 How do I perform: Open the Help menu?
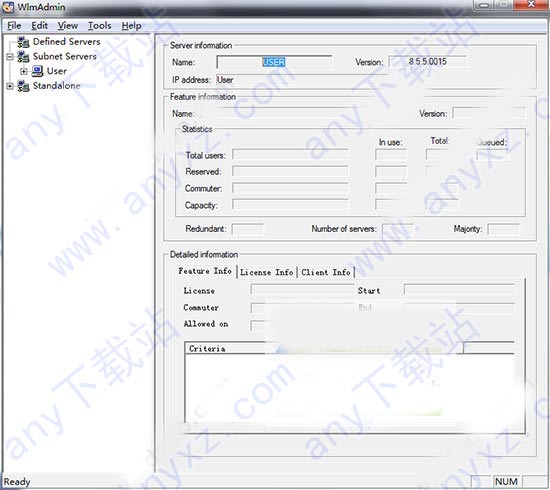tap(132, 26)
